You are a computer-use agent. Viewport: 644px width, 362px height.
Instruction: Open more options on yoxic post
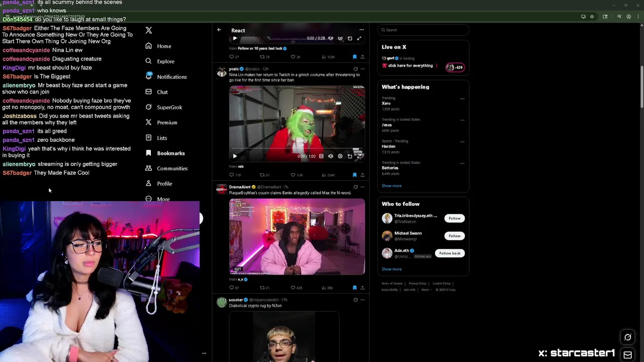pyautogui.click(x=362, y=69)
